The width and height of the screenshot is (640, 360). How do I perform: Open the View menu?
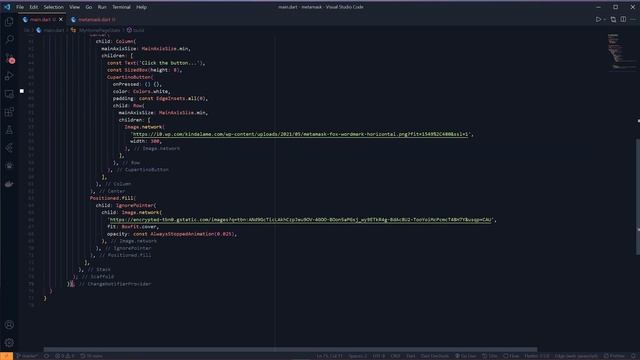[x=74, y=7]
